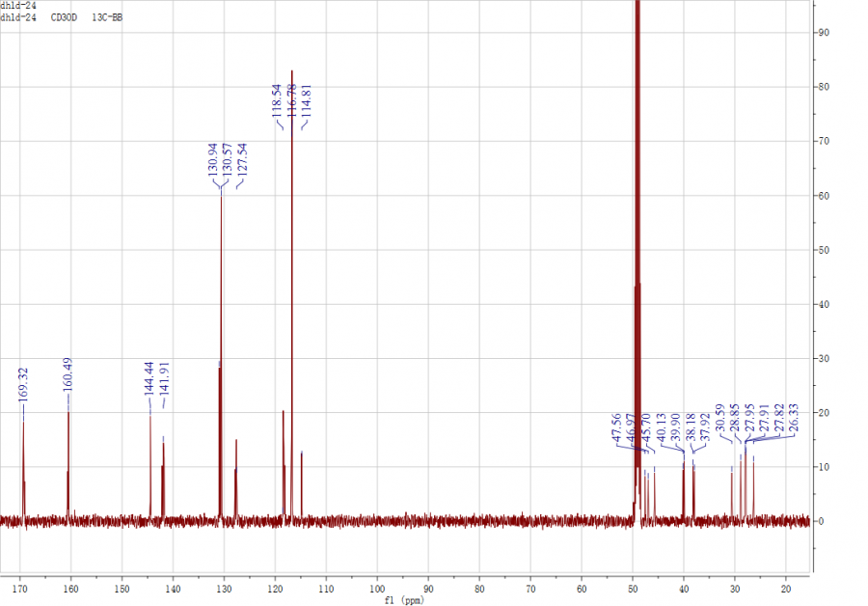Click the 116.78 peak label
Viewport: 868px width, 606px height.
point(292,100)
